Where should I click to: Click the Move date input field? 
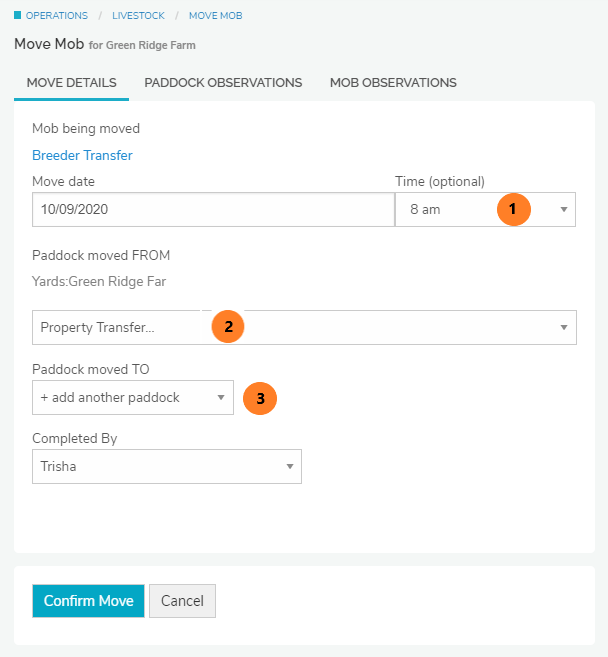click(x=213, y=210)
